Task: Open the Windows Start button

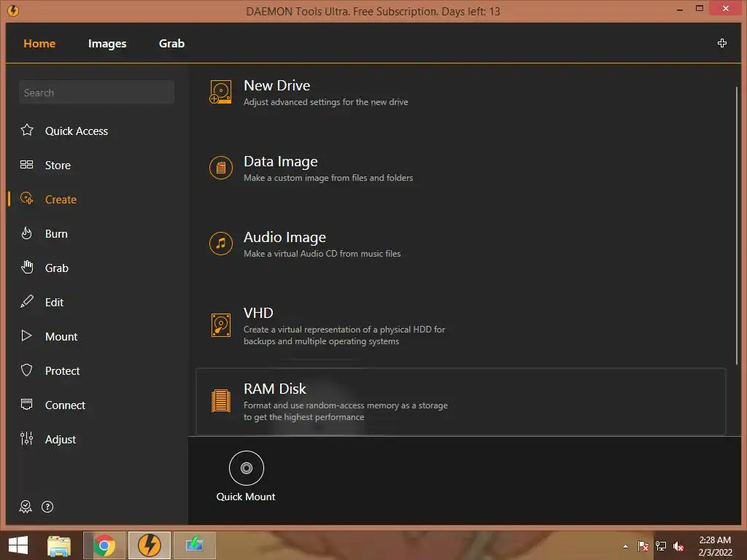Action: coord(18,545)
